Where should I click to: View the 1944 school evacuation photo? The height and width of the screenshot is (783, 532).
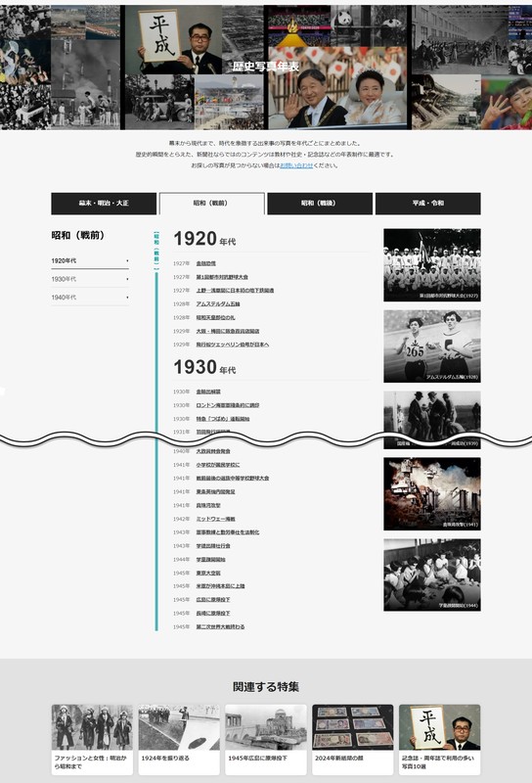pos(432,575)
